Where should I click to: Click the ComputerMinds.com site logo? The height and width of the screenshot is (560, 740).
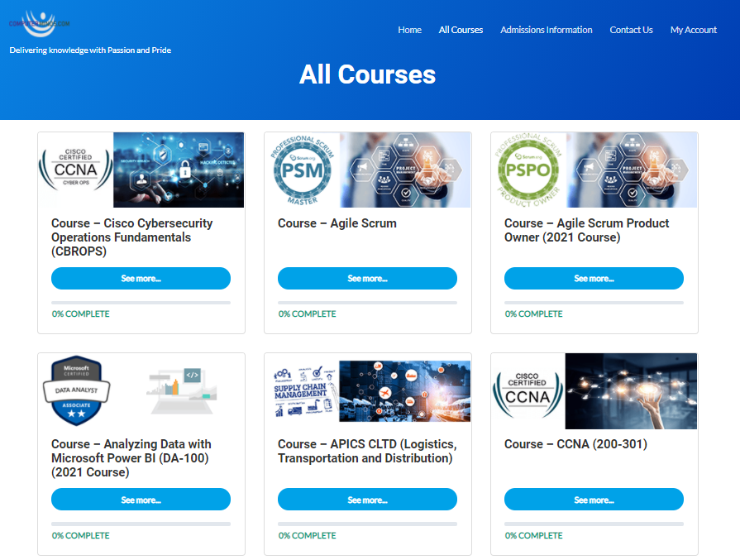39,24
